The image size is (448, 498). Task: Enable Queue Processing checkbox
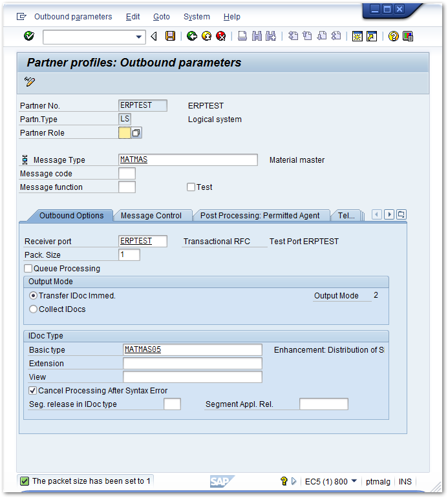pyautogui.click(x=28, y=268)
